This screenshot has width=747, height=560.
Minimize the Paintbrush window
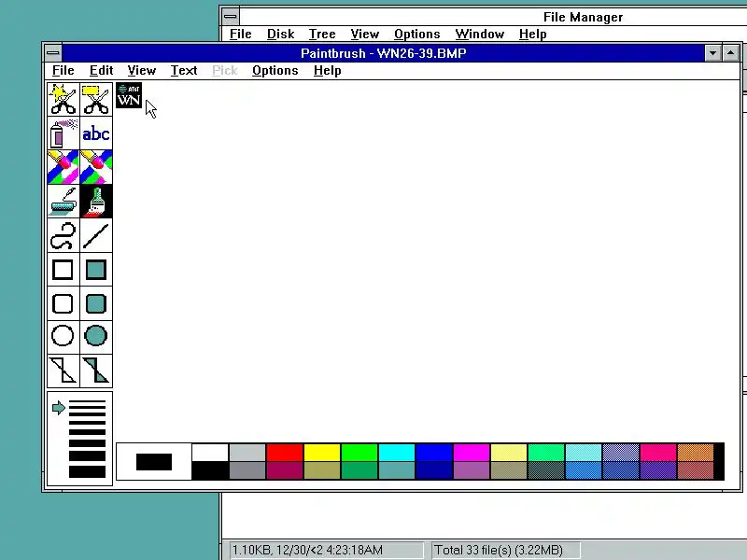[x=712, y=53]
